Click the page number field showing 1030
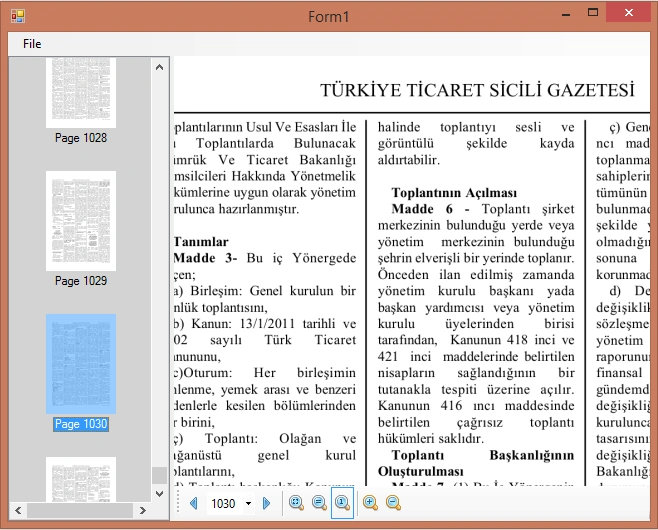The image size is (658, 530). coord(224,503)
